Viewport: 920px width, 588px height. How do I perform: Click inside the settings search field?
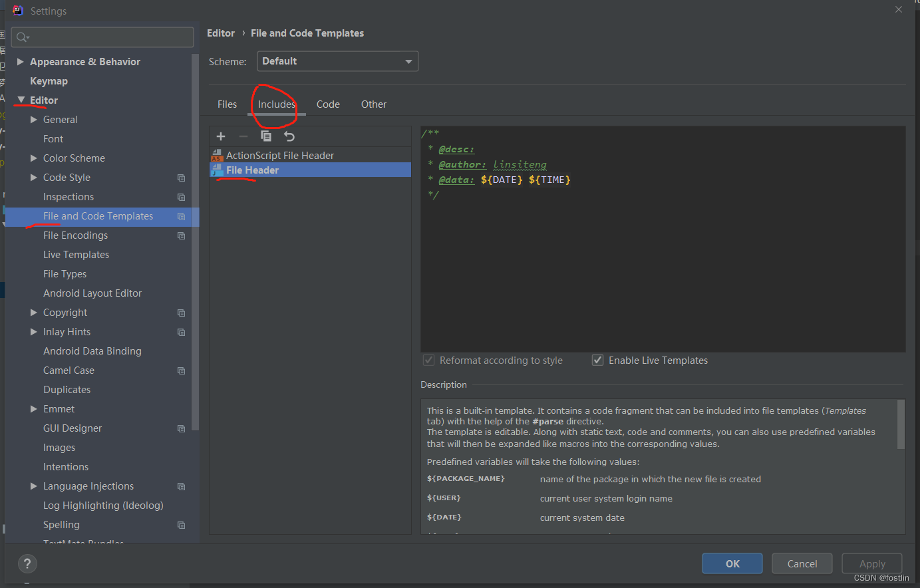coord(102,37)
